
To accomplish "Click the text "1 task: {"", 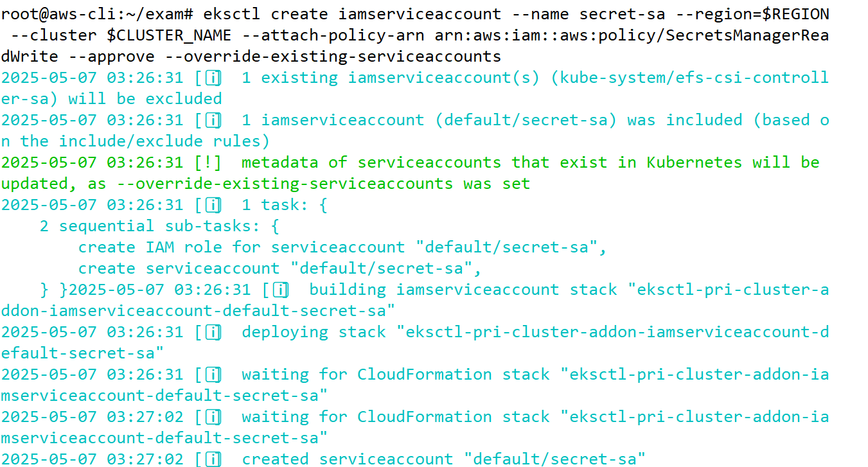I will (285, 205).
